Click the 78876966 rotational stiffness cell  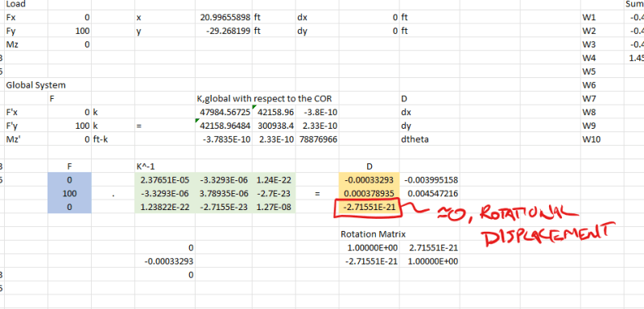pyautogui.click(x=317, y=139)
